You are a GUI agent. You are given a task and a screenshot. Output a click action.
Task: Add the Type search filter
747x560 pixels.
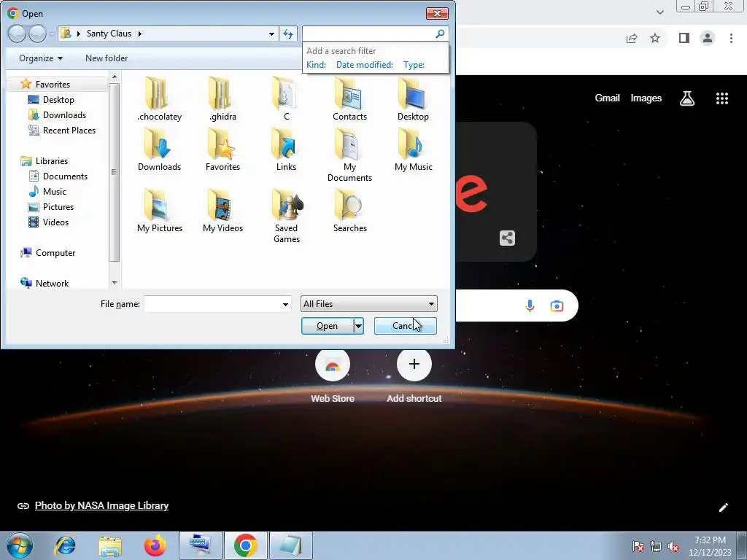tap(414, 65)
